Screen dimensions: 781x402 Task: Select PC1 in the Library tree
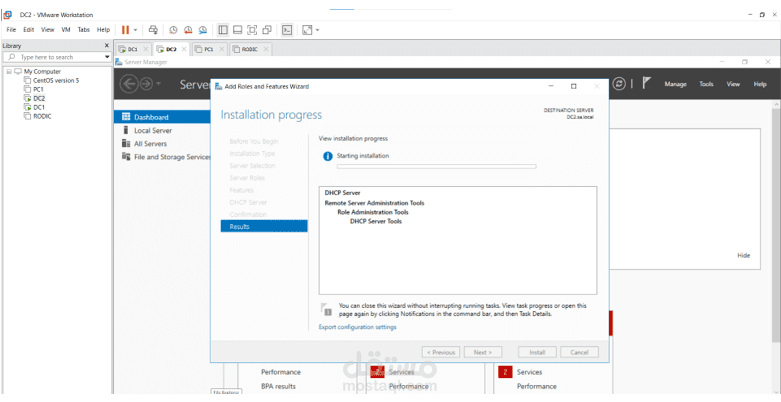tap(38, 89)
